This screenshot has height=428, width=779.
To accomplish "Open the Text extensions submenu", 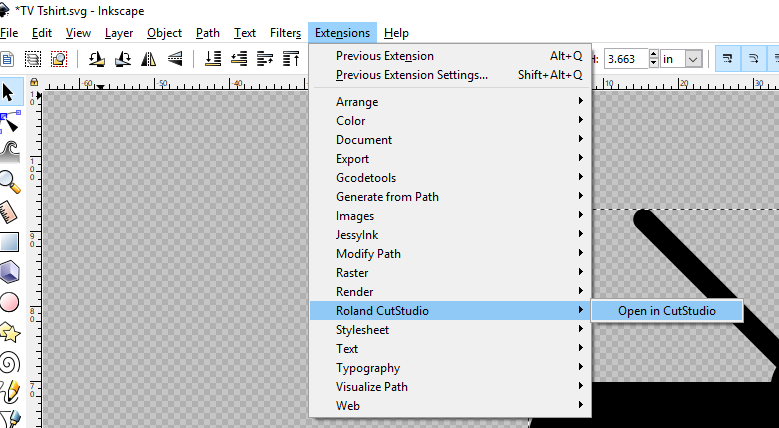I will [450, 348].
